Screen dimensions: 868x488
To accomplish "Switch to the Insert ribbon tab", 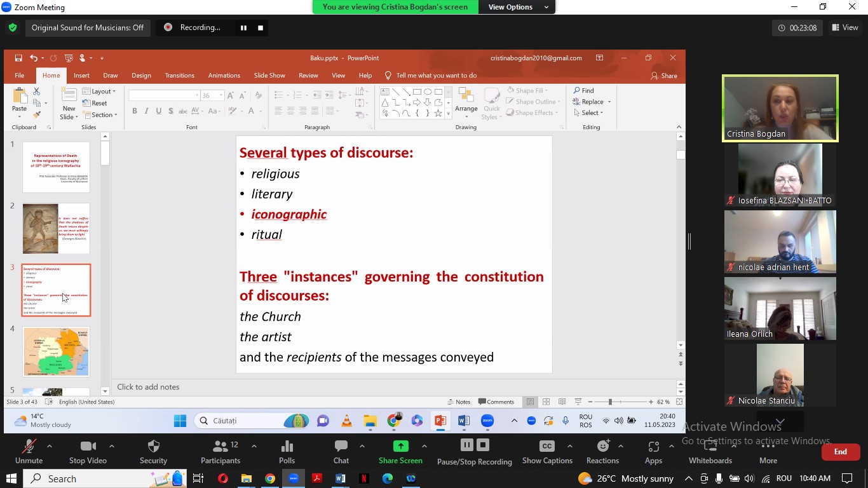I will tap(81, 76).
